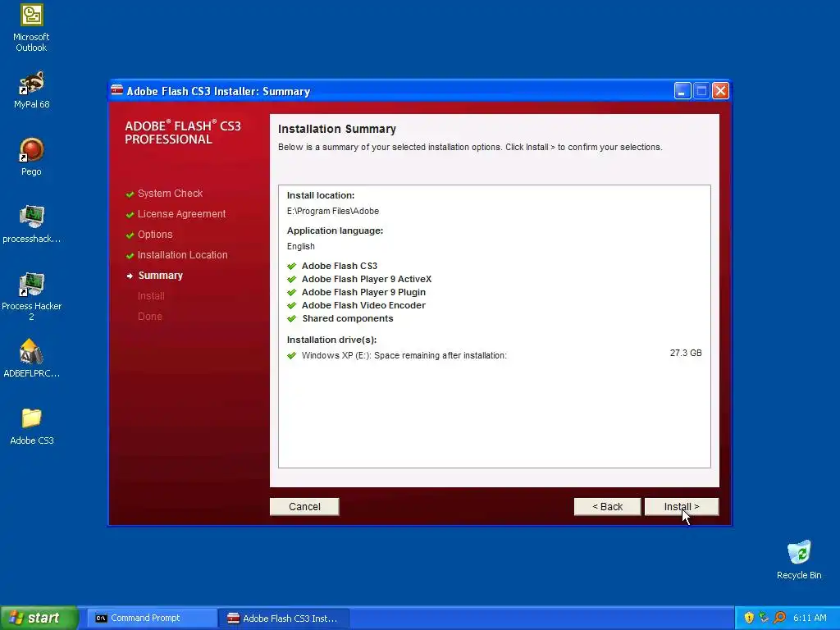
Task: Click the Adobe Flash installer title bar icon
Action: 116,90
